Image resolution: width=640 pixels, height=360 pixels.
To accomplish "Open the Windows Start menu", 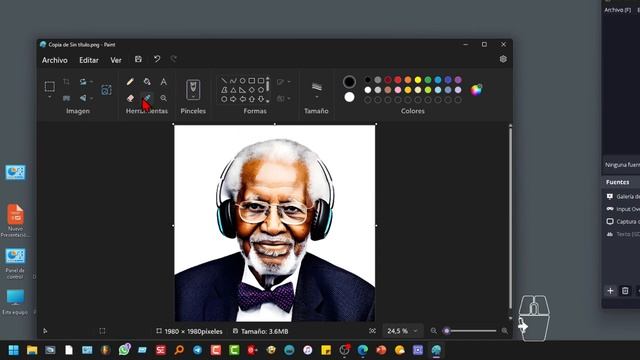I will pos(13,350).
